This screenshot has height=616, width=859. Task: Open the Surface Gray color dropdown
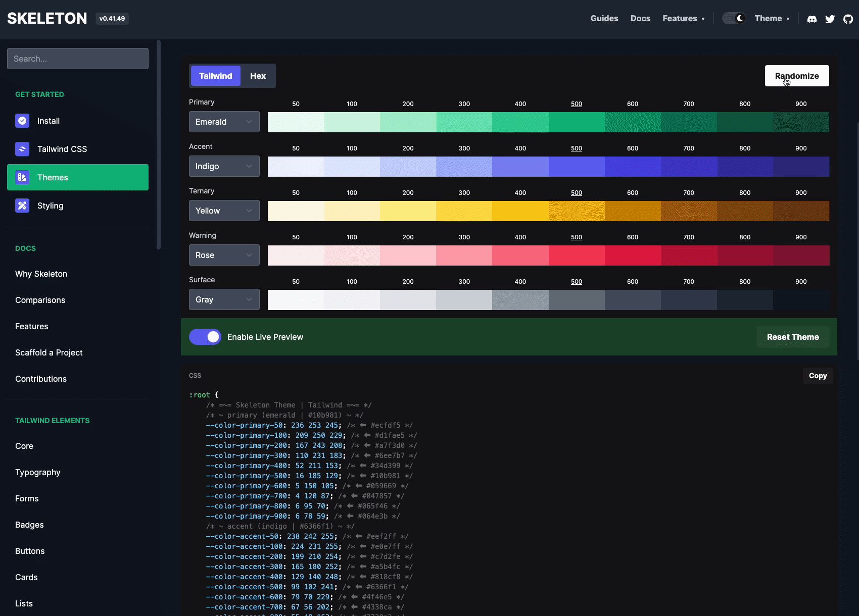[x=224, y=299]
